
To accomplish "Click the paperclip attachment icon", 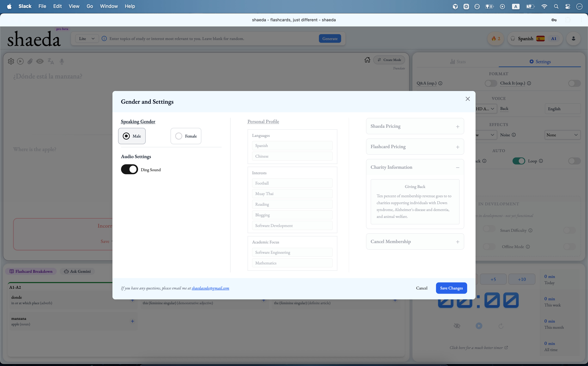I will (30, 61).
